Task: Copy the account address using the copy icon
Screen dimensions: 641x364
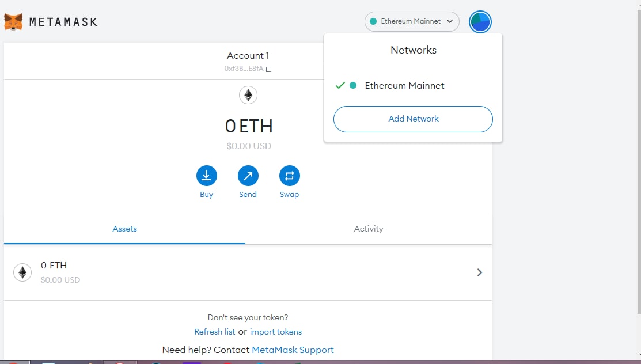Action: 268,69
